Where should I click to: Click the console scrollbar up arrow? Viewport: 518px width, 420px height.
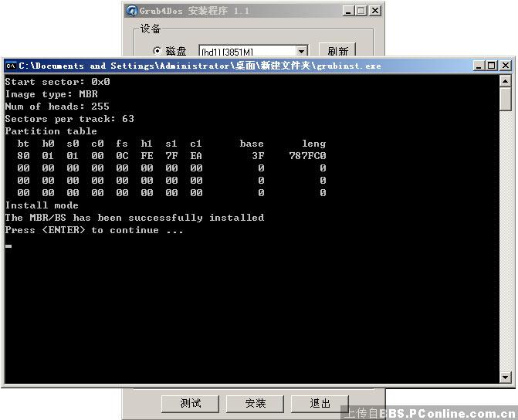[x=506, y=81]
